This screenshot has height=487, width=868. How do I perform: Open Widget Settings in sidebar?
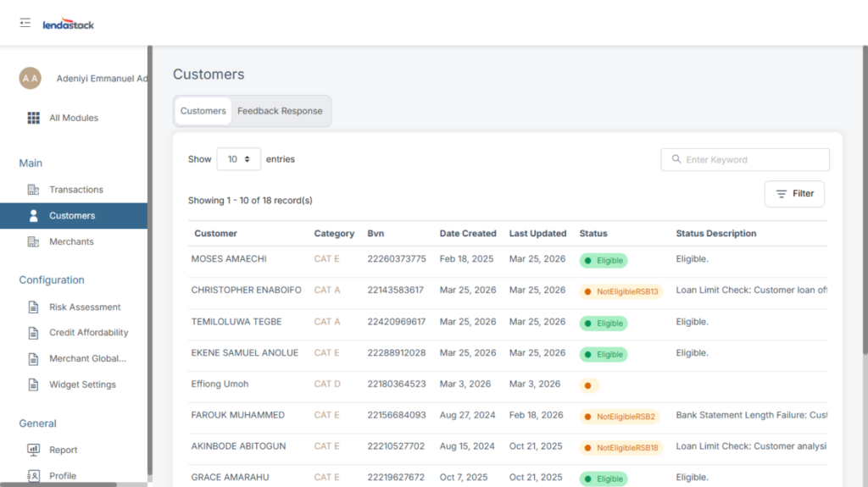tap(82, 385)
